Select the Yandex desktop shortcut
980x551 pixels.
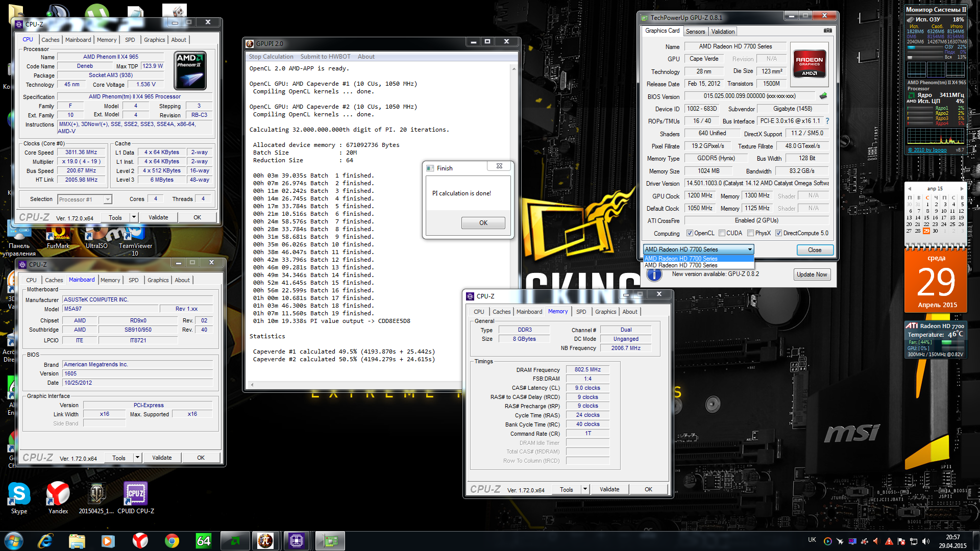58,498
